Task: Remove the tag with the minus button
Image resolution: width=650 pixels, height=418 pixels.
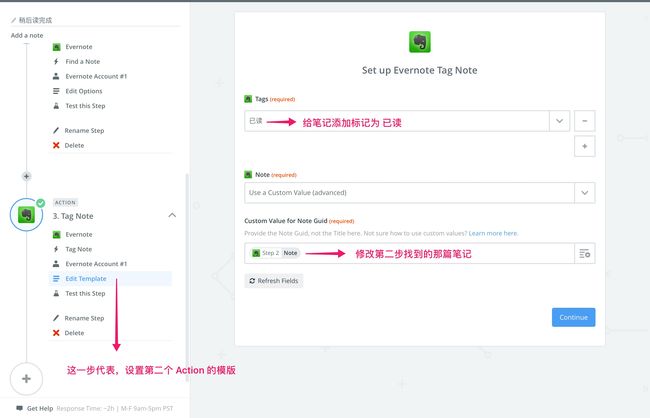Action: [585, 121]
